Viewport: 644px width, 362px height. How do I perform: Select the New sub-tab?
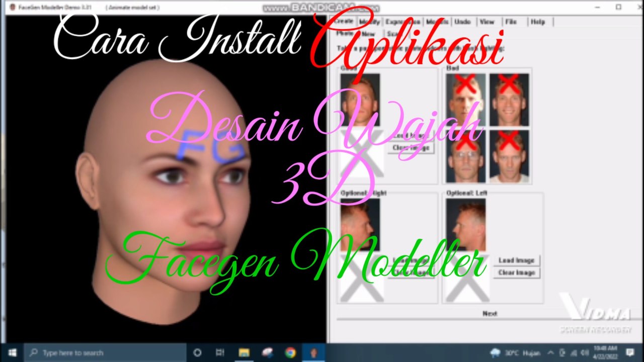coord(368,34)
